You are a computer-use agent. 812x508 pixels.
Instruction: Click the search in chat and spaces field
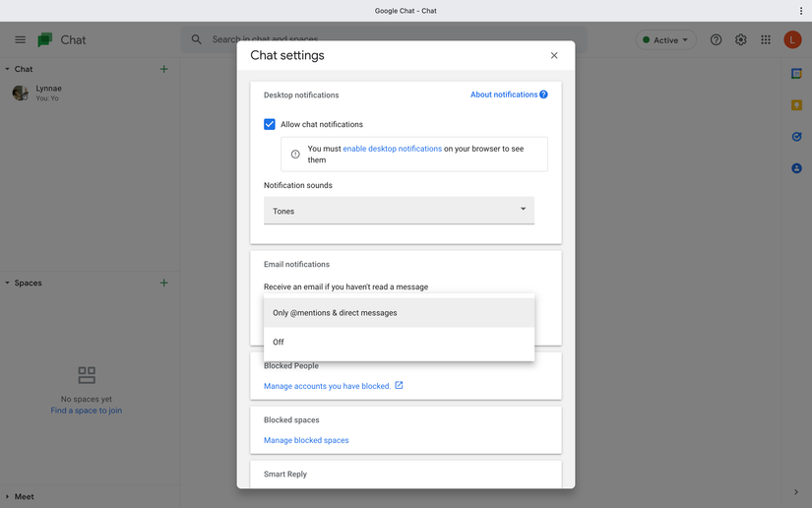click(384, 39)
